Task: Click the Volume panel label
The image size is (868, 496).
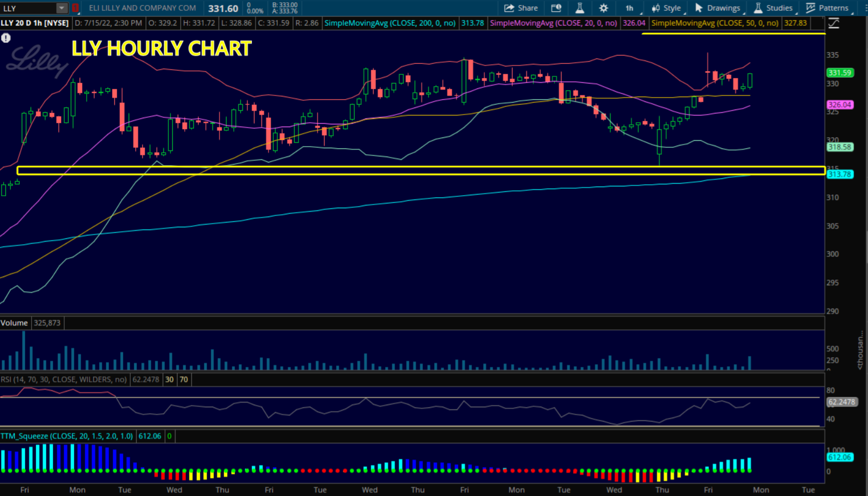Action: tap(14, 323)
